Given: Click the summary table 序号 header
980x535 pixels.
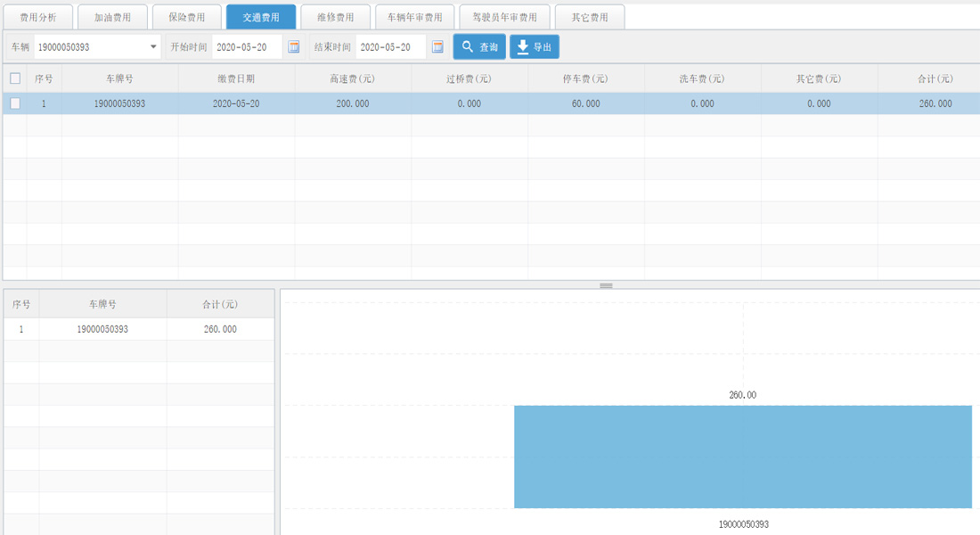Looking at the screenshot, I should tap(21, 304).
